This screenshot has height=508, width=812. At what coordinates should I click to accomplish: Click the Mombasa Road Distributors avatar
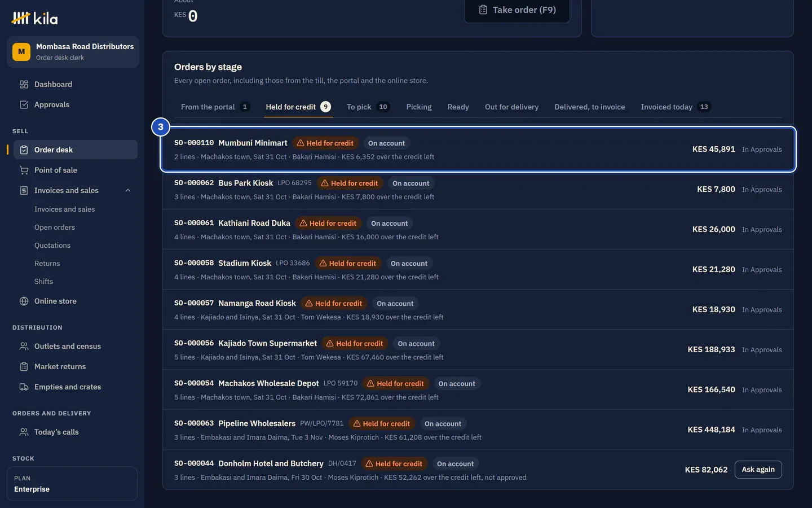pyautogui.click(x=21, y=52)
